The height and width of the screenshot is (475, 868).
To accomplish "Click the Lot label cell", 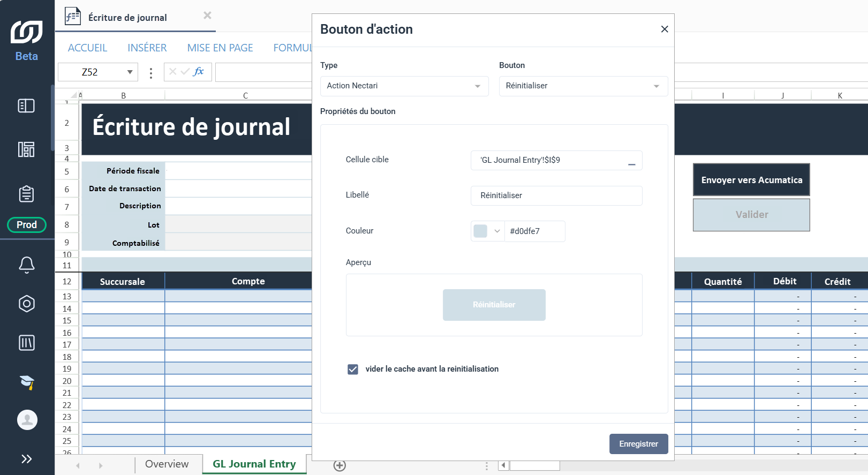I will [123, 225].
